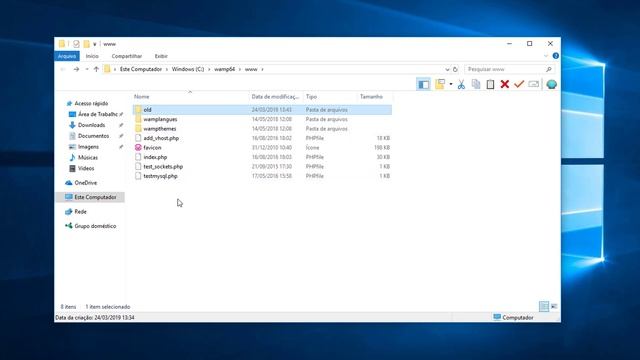The width and height of the screenshot is (640, 360).
Task: Open the folder options toolbar icon
Action: [x=440, y=84]
